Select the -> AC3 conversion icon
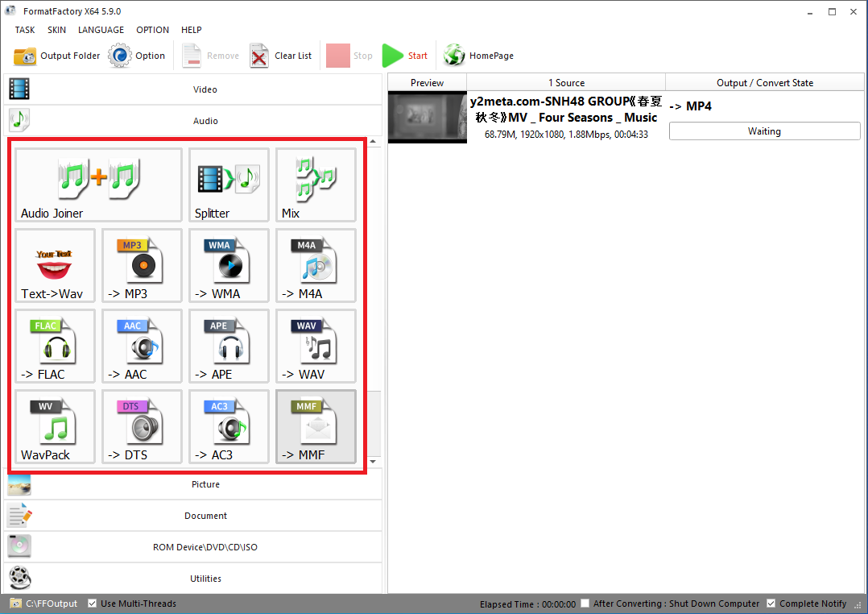This screenshot has width=868, height=614. pos(229,426)
